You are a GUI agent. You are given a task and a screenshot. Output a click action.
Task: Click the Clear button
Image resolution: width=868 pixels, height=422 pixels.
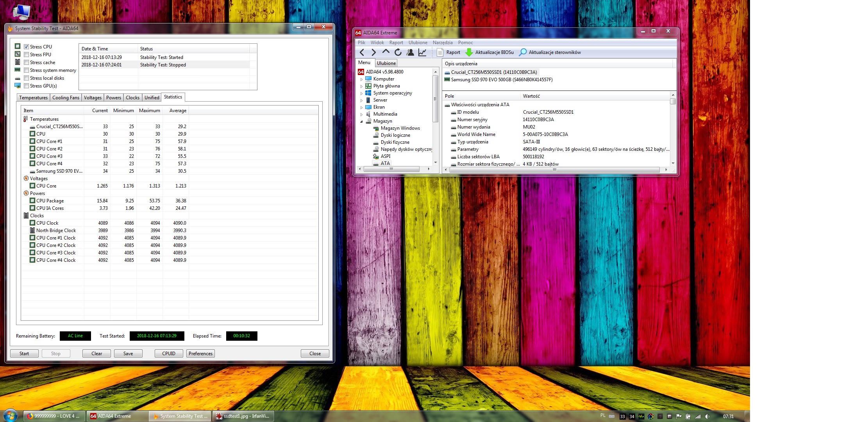(96, 354)
